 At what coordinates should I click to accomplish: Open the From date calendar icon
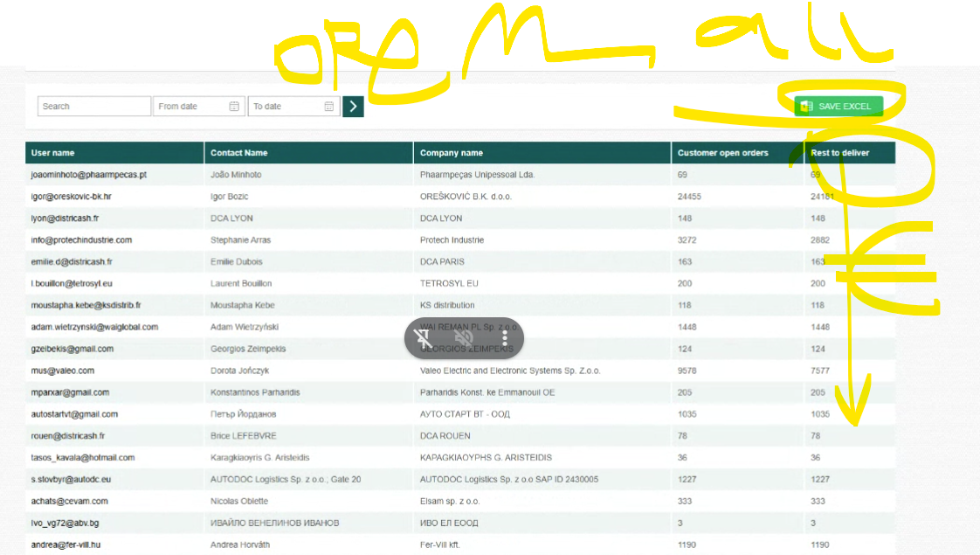pyautogui.click(x=234, y=107)
